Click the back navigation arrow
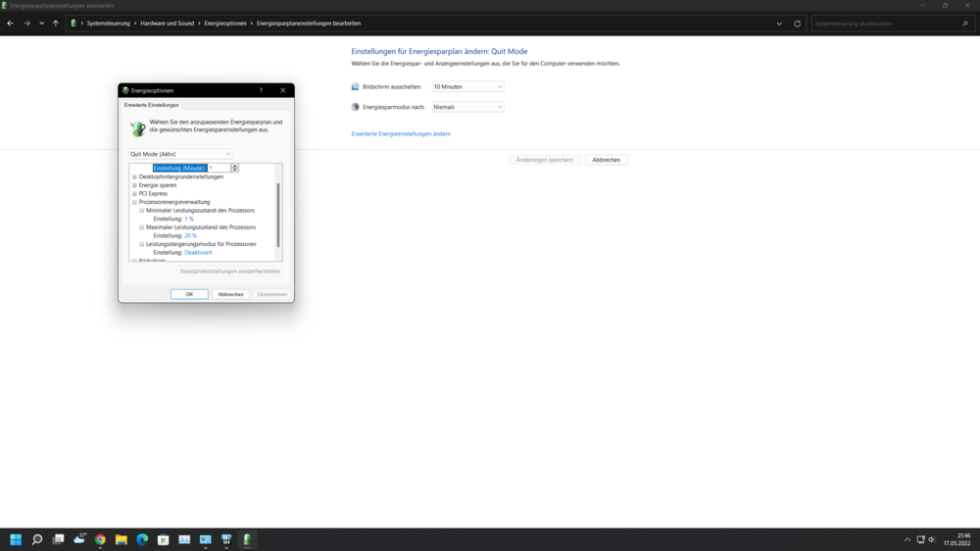 click(x=10, y=24)
